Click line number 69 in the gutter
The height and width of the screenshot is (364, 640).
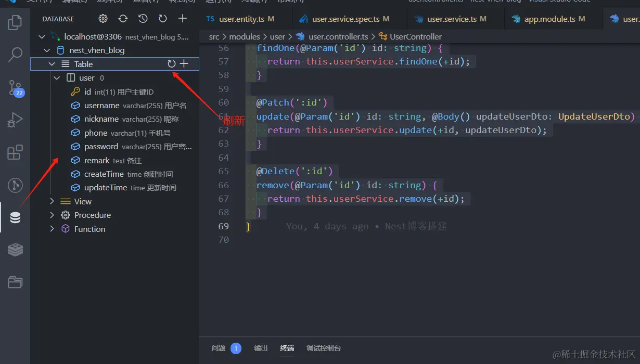tap(223, 226)
